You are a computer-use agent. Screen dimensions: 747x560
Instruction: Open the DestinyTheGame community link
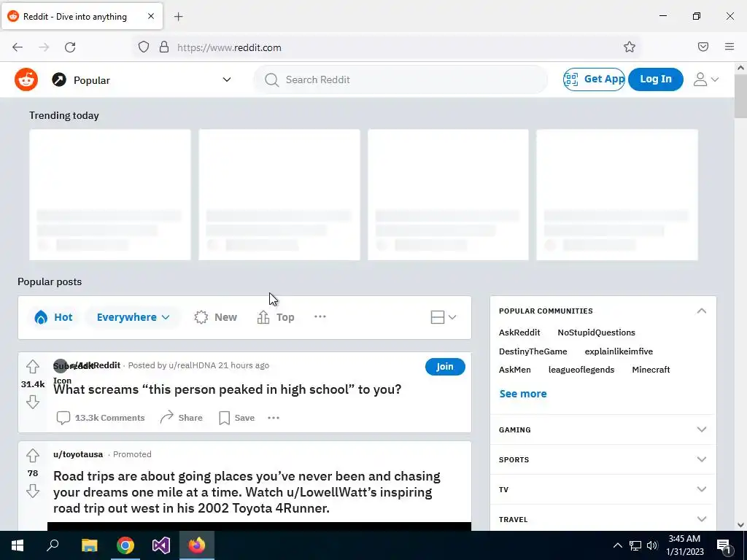[533, 351]
